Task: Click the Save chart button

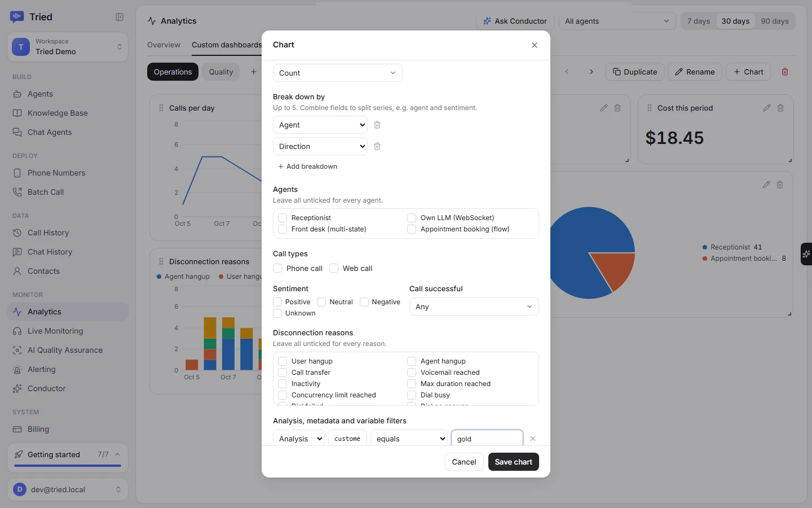Action: [513, 462]
